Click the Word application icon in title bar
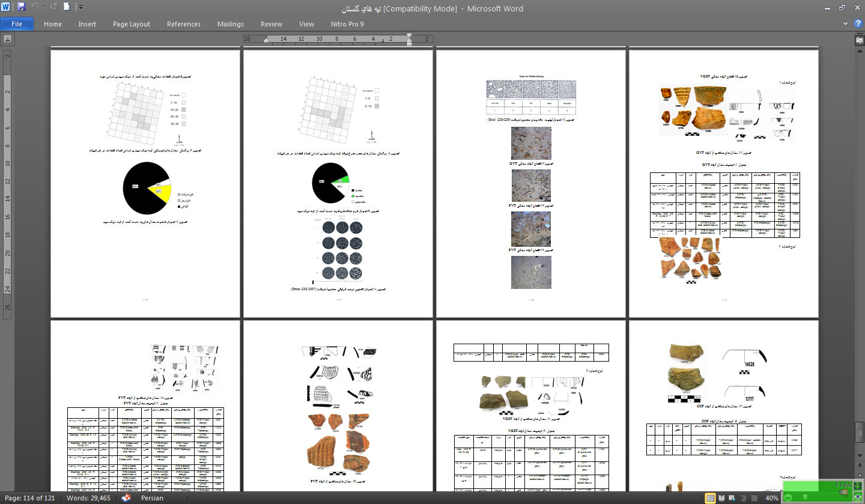 tap(7, 8)
